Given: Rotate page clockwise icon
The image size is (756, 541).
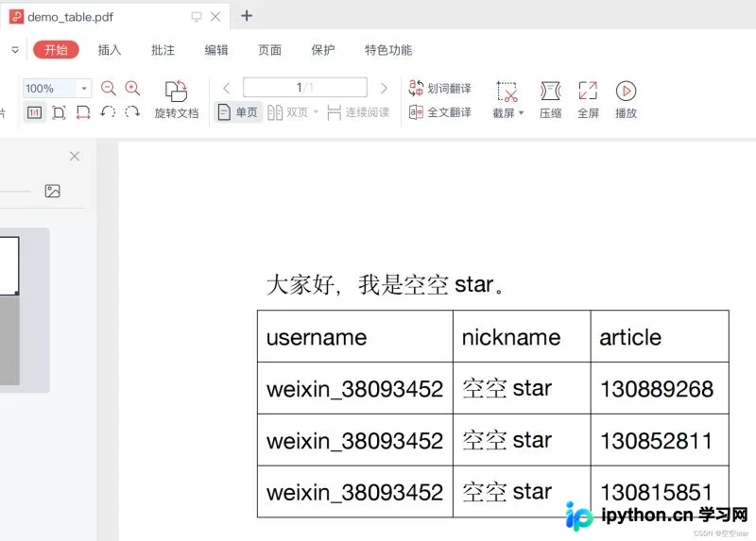Looking at the screenshot, I should tap(132, 112).
